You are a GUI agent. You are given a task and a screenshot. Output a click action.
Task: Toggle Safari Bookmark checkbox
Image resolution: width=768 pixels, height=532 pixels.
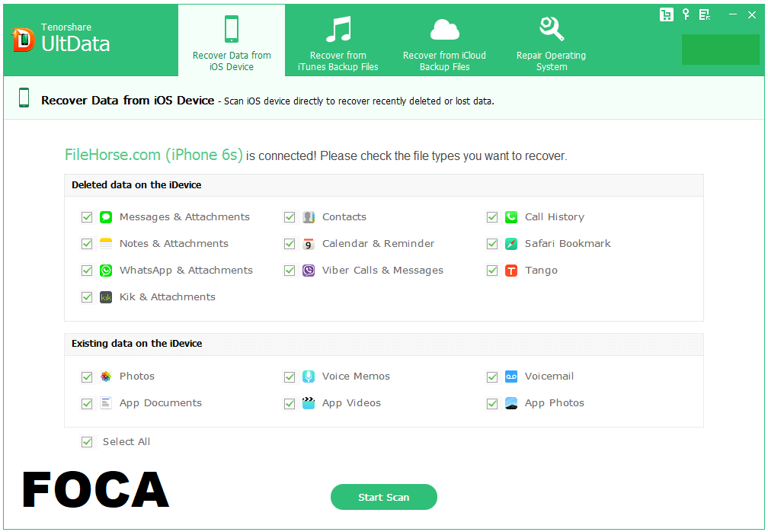point(492,243)
